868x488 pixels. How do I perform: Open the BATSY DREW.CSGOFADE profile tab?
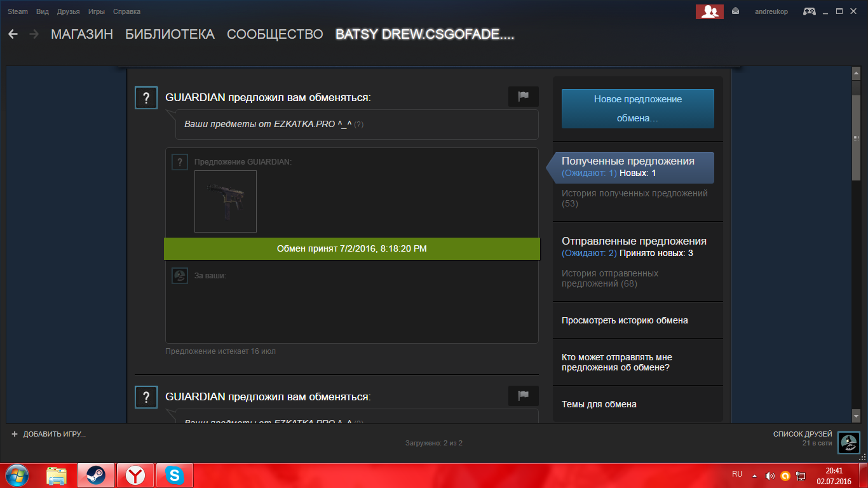point(424,34)
